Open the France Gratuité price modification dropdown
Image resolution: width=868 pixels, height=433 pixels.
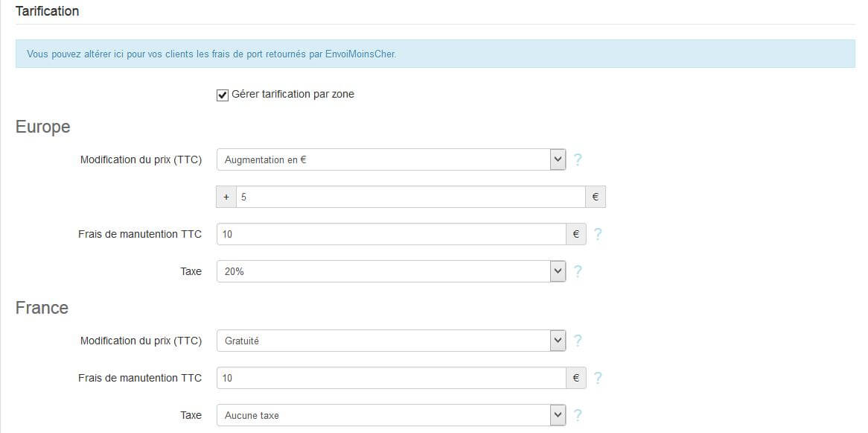(x=391, y=341)
